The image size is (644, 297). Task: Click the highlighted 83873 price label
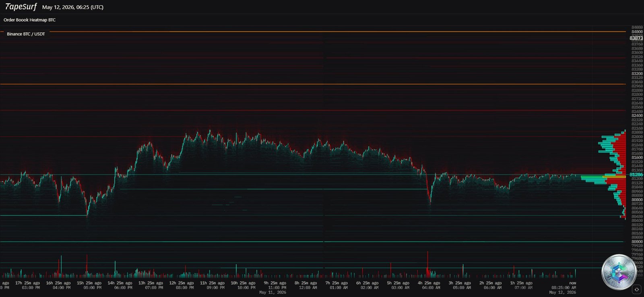coord(636,38)
